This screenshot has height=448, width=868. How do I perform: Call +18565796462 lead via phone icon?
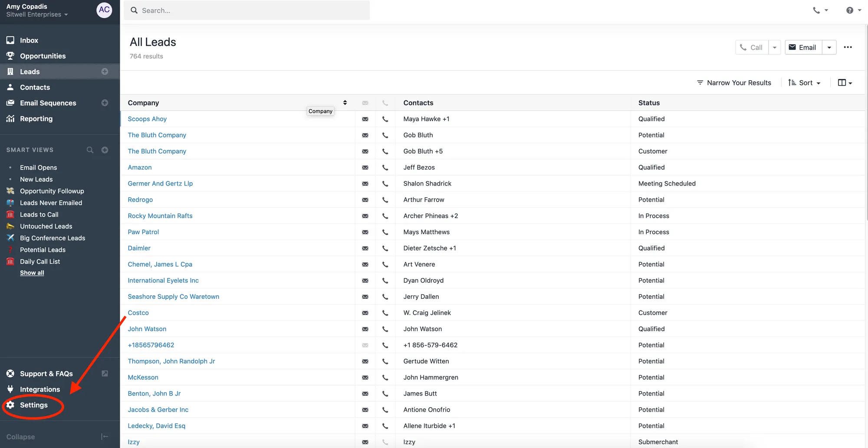click(385, 345)
